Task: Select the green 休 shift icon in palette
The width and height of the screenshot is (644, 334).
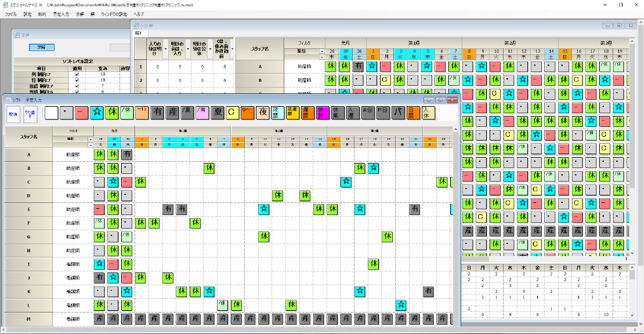Action: point(112,113)
